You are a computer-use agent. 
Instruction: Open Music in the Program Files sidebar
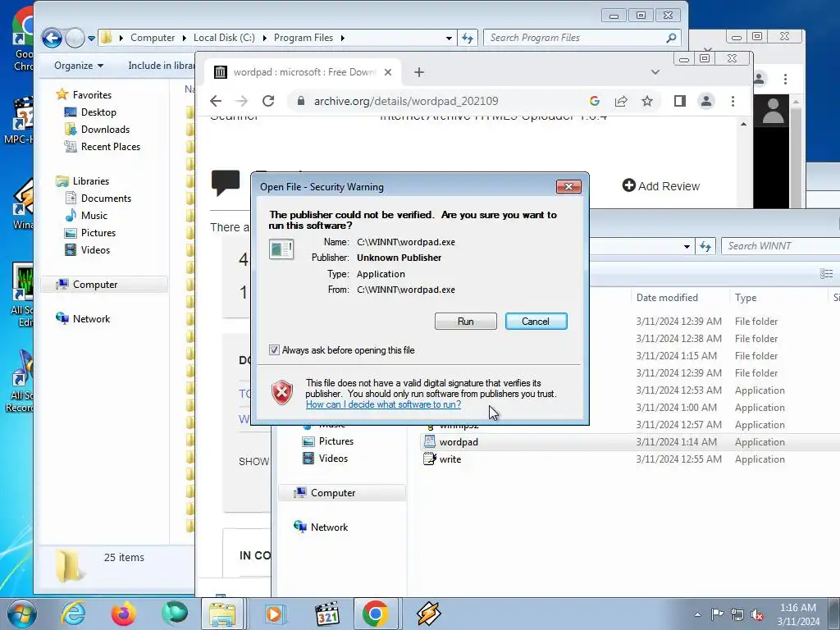(x=94, y=216)
